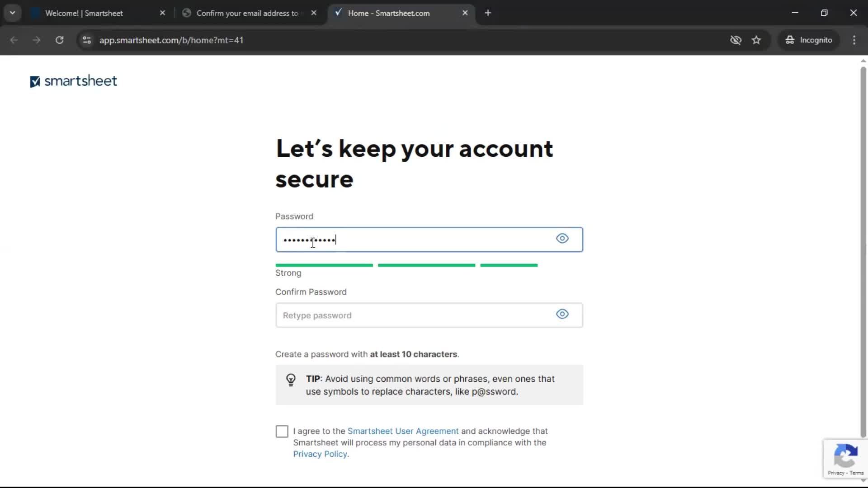Viewport: 868px width, 488px height.
Task: Open the Chrome tab search chevron
Action: [12, 13]
